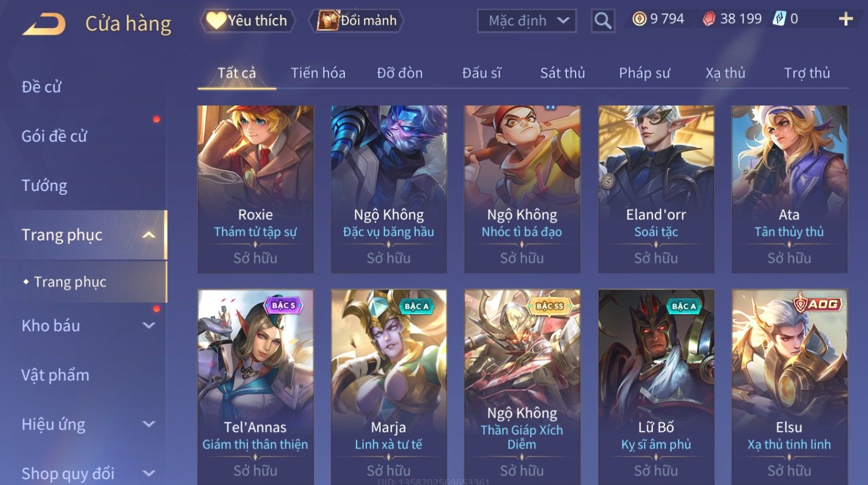Viewport: 868px width, 485px height.
Task: Click the red ruby currency icon
Action: [x=709, y=19]
